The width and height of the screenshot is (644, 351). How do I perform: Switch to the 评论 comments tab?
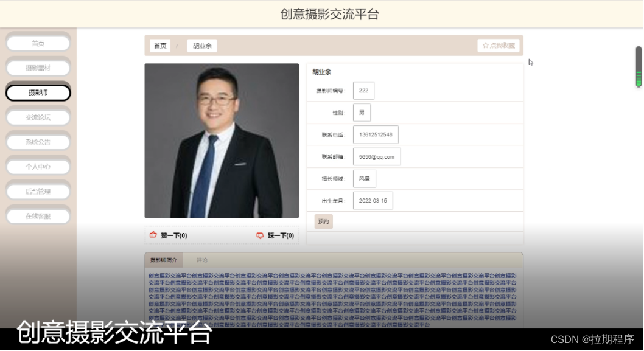pyautogui.click(x=203, y=260)
